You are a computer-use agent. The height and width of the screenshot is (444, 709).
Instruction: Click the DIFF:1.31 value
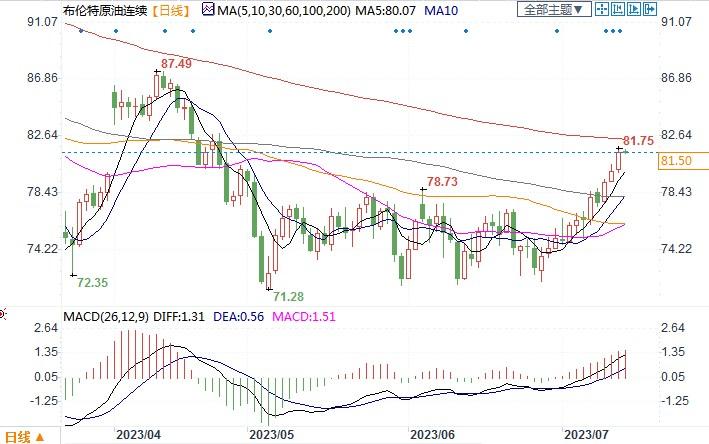click(179, 316)
